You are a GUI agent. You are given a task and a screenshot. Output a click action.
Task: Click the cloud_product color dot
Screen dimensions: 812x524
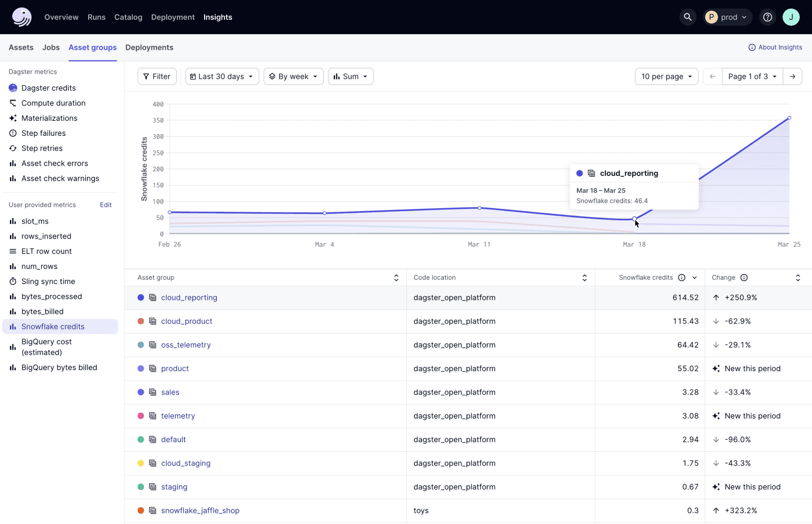pyautogui.click(x=140, y=321)
